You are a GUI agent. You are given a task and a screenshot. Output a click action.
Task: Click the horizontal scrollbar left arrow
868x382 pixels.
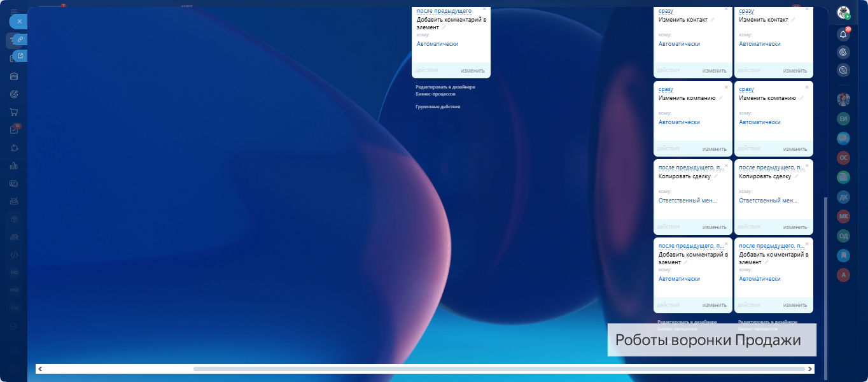[40, 369]
